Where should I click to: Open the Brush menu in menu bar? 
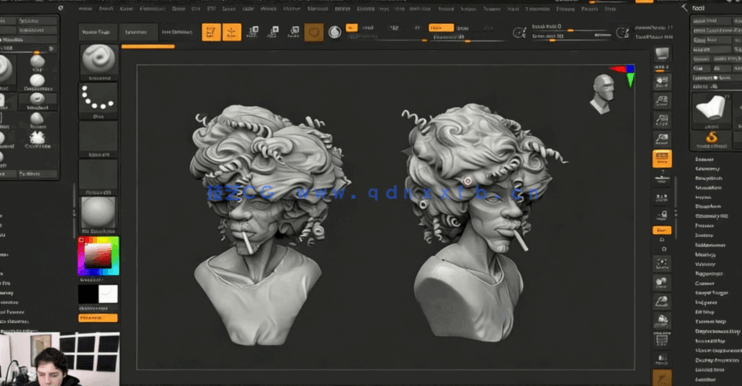(106, 9)
